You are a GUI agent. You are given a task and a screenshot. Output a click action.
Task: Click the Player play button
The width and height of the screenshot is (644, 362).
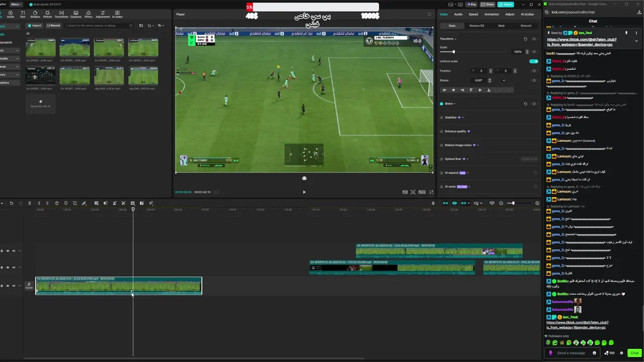pyautogui.click(x=304, y=192)
